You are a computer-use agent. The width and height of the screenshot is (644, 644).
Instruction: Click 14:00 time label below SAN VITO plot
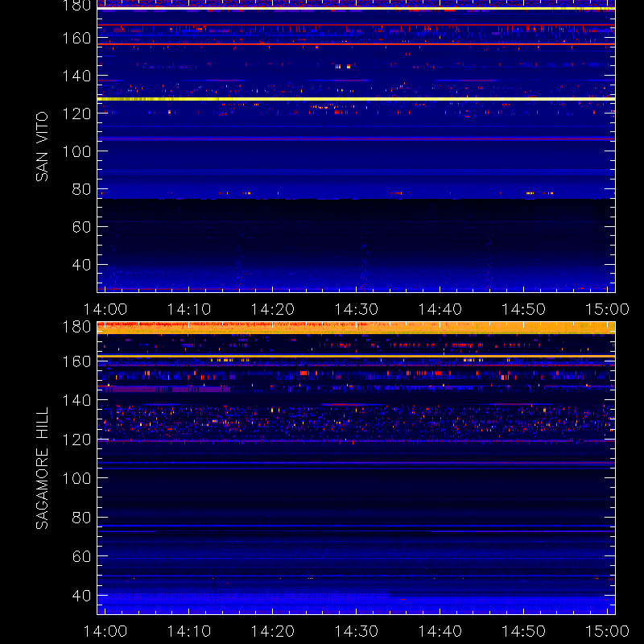(x=105, y=309)
